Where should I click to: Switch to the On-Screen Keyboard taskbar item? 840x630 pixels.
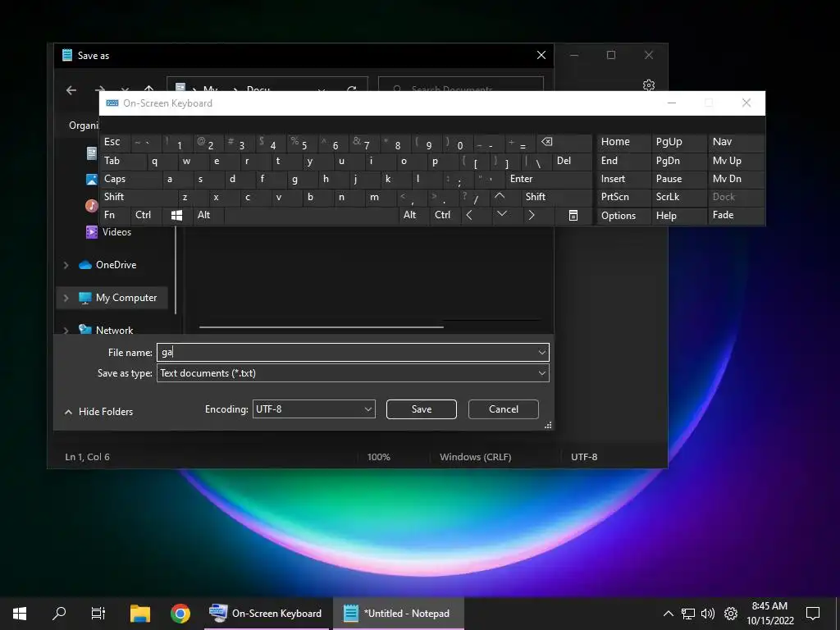click(267, 614)
